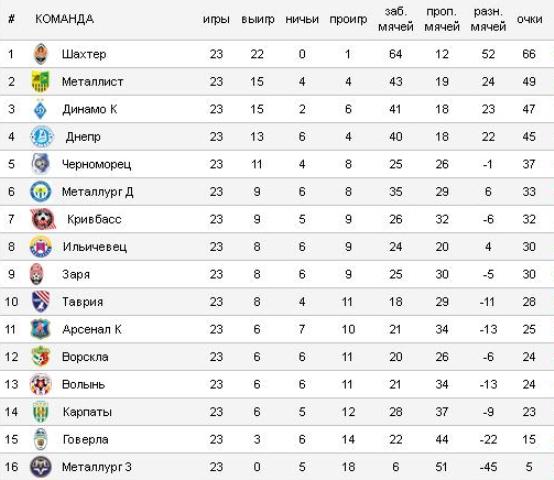Image resolution: width=554 pixels, height=480 pixels.
Task: Sort table by очки column header
Action: (x=529, y=19)
